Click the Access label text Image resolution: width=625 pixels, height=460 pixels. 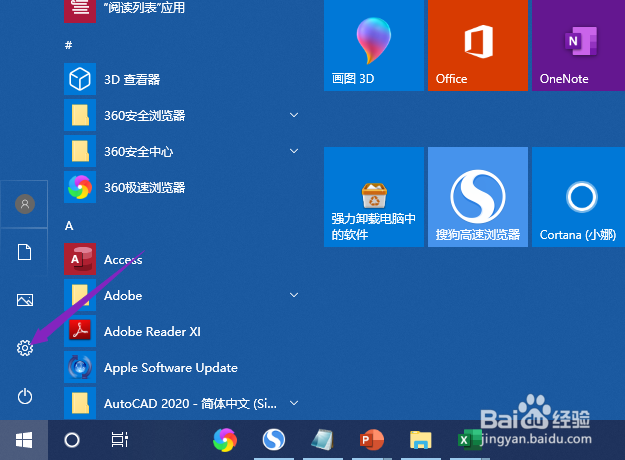(x=123, y=259)
